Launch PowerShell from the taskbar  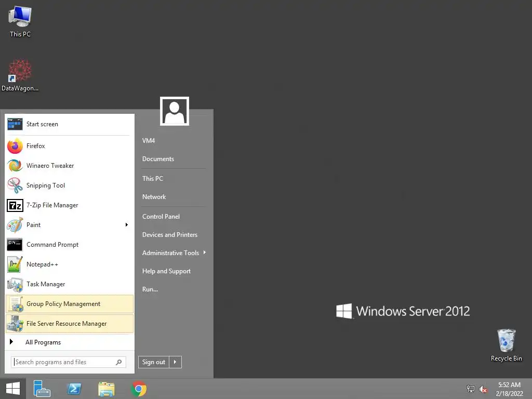(74, 389)
